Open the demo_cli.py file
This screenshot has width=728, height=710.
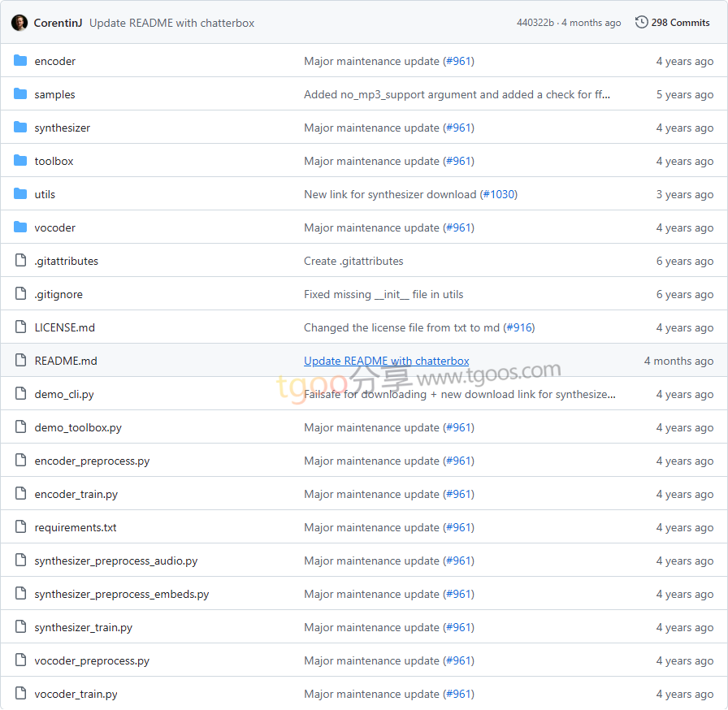(63, 394)
